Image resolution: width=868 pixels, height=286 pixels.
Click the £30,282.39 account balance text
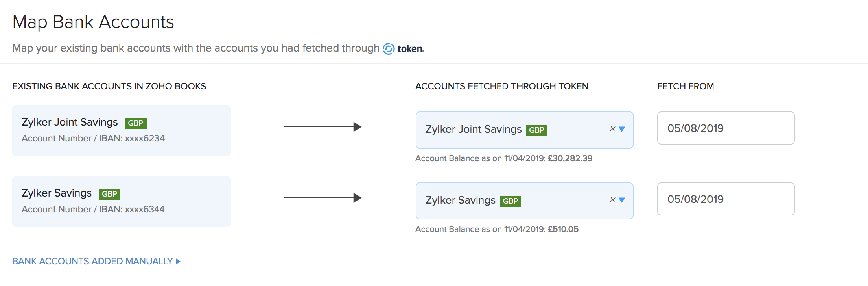point(570,158)
